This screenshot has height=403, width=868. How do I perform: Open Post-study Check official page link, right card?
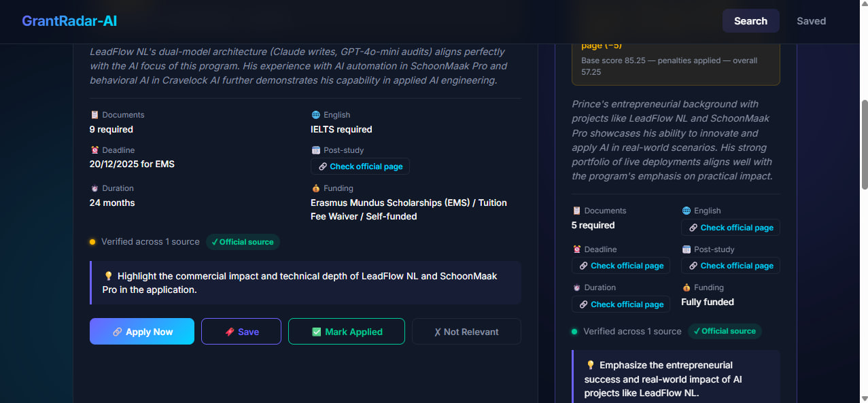[x=731, y=266]
